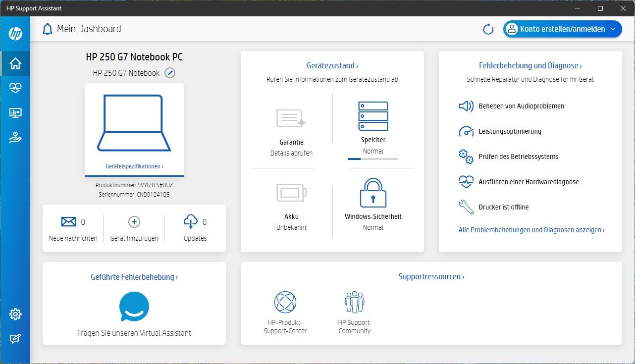Minimize the HP Support Assistant window
Screen dimensions: 635x364
(x=578, y=8)
